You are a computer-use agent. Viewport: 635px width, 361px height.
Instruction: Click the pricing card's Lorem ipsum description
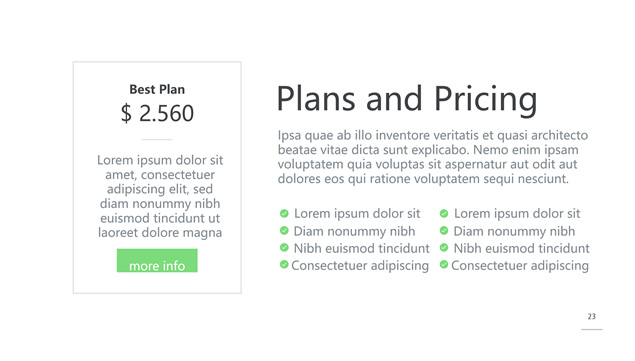click(160, 196)
